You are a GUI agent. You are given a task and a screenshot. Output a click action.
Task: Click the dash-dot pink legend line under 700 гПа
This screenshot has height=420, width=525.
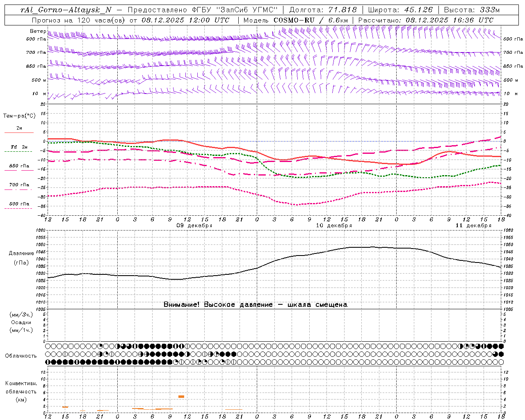[x=18, y=189]
